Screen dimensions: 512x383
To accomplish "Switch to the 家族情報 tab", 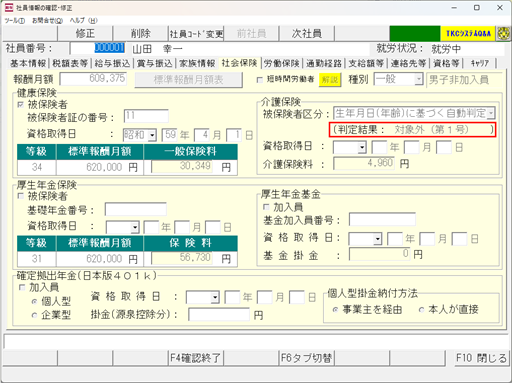I will click(197, 63).
